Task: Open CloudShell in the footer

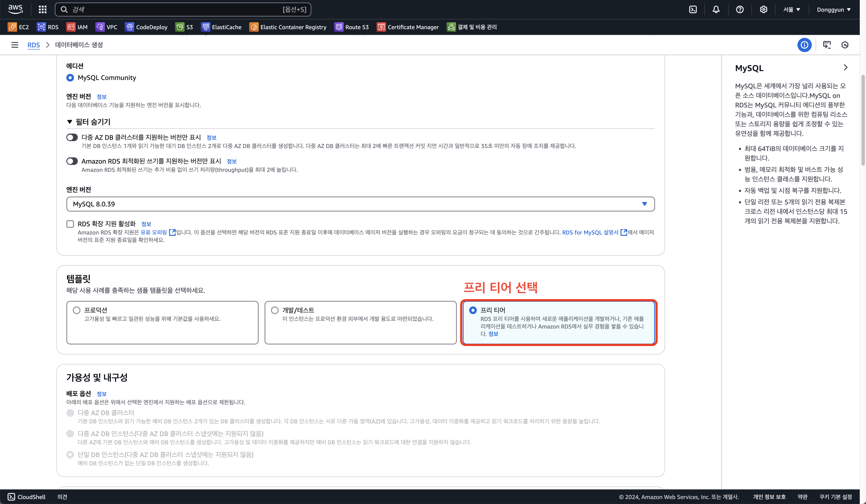Action: tap(26, 497)
